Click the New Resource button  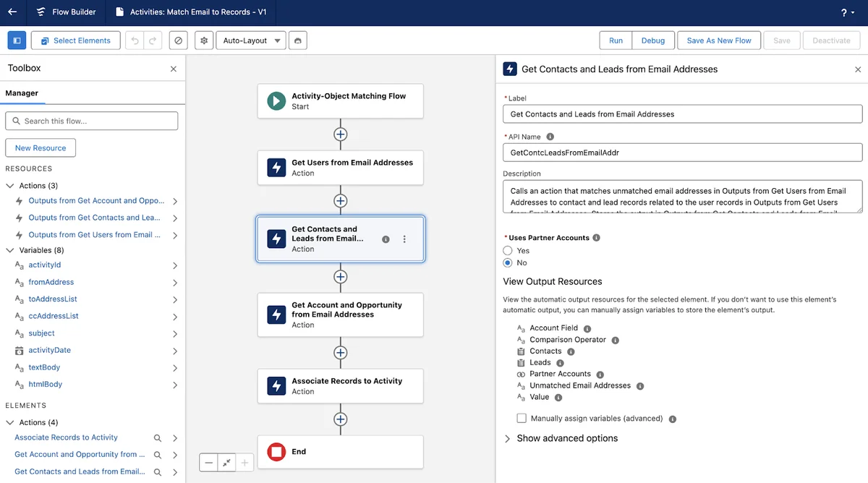[x=41, y=148]
